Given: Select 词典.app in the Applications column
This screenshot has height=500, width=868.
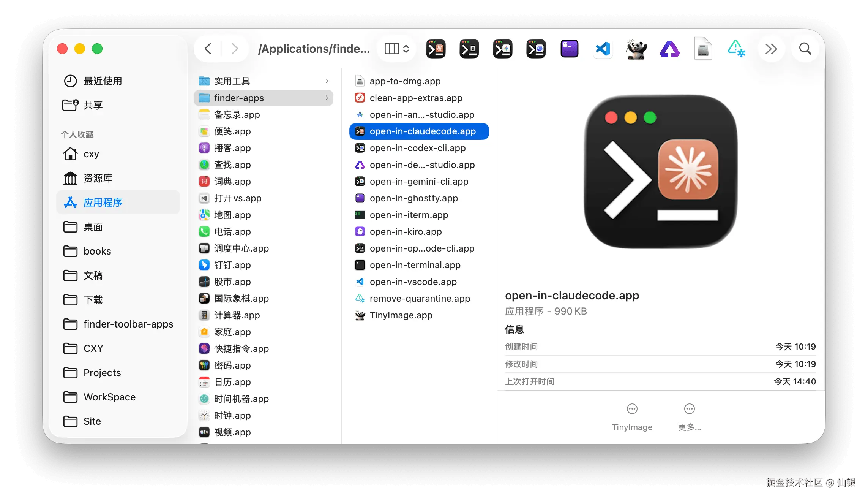Looking at the screenshot, I should point(264,181).
